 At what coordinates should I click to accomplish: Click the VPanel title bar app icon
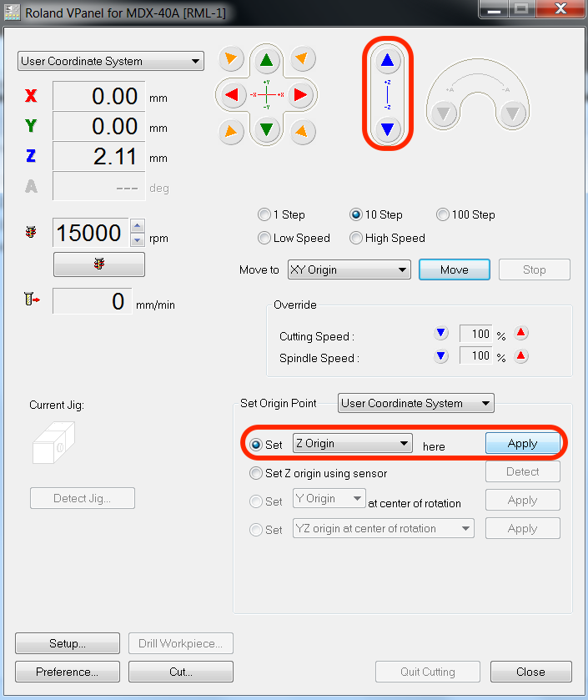[12, 13]
